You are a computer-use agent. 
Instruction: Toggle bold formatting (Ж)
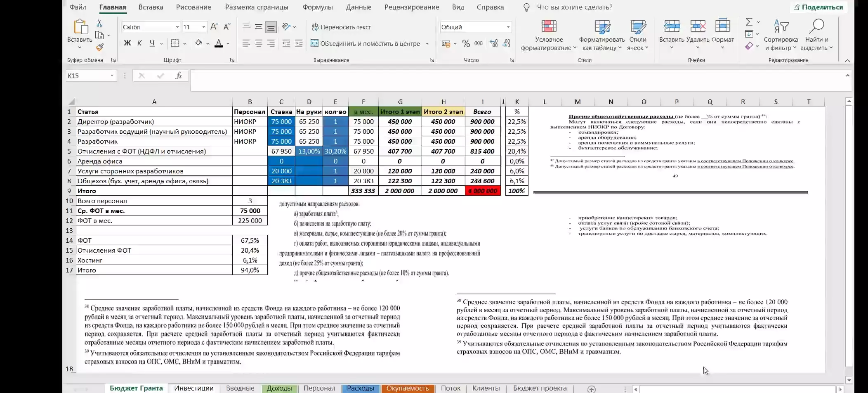[x=127, y=43]
